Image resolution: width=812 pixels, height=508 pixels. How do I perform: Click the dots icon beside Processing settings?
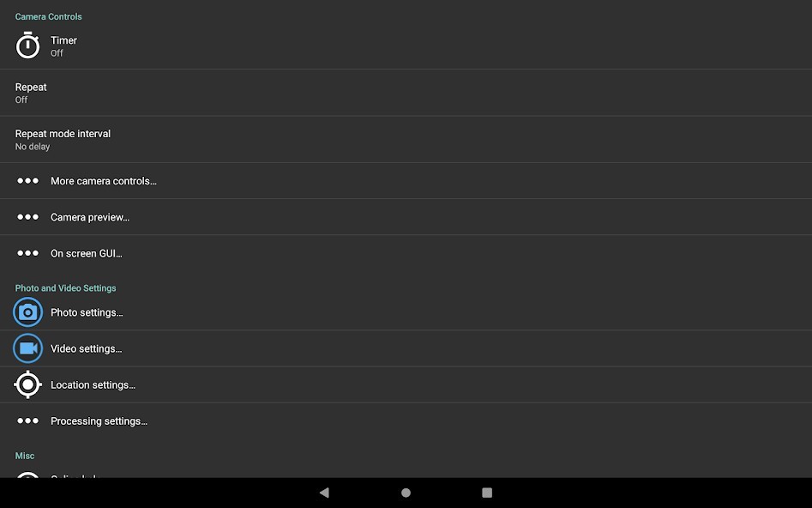[x=27, y=421]
